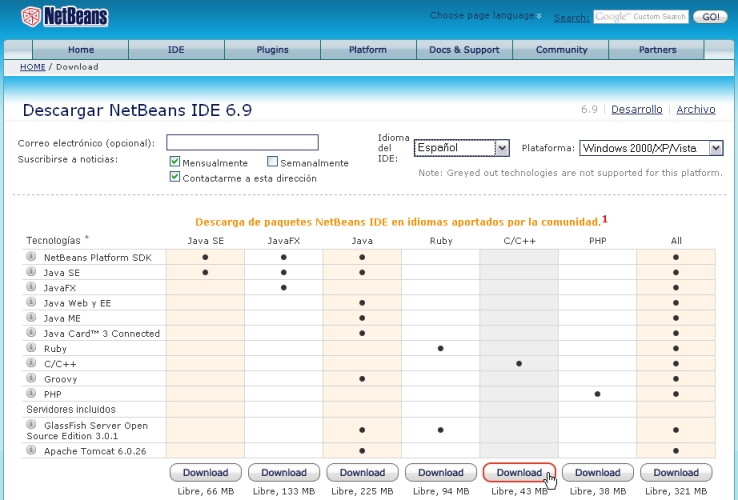Download the Java SE bundle (66 MB)
Image resolution: width=738 pixels, height=500 pixels.
point(205,472)
